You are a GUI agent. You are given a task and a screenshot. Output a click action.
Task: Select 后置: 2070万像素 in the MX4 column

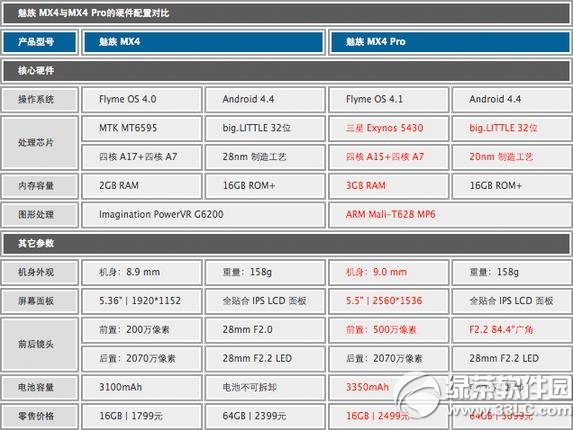coord(142,359)
